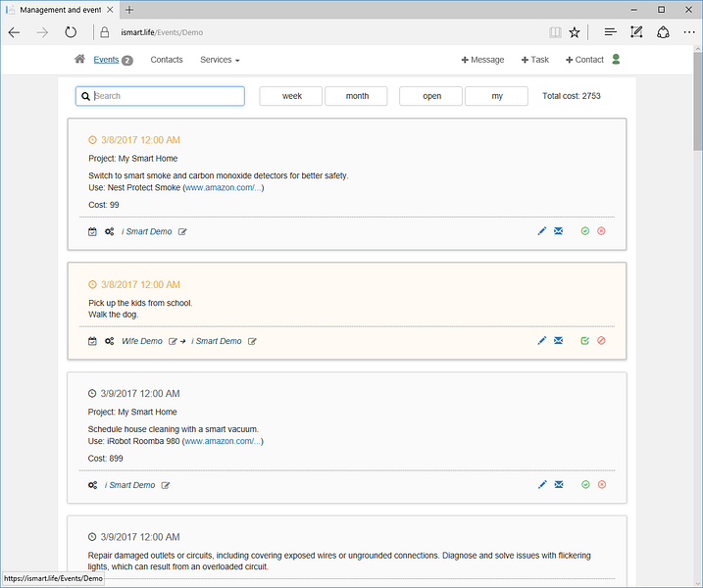Toggle the week filter

[291, 96]
